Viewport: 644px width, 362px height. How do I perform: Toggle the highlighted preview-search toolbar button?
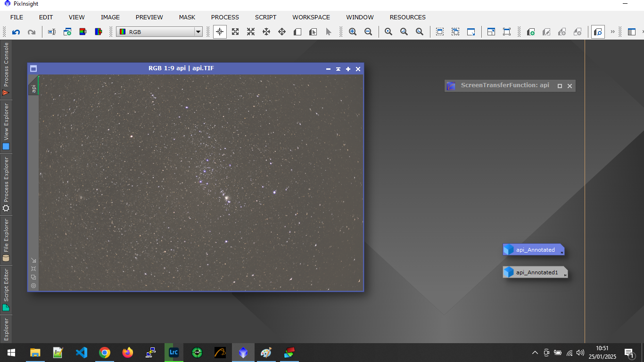(598, 32)
